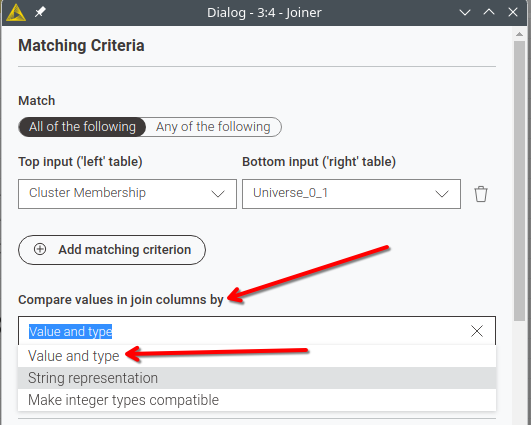Click the title bar up-chevron icon
Image resolution: width=531 pixels, height=425 pixels.
click(x=489, y=12)
